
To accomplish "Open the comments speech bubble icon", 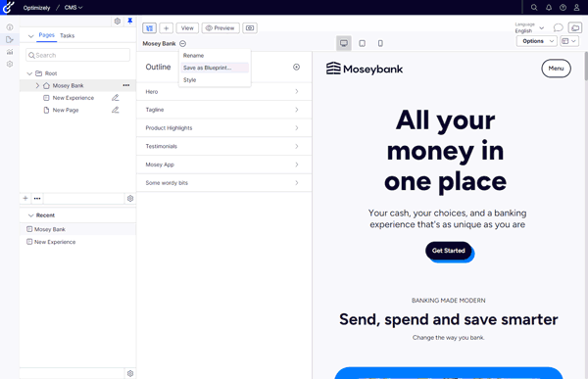I will (558, 27).
